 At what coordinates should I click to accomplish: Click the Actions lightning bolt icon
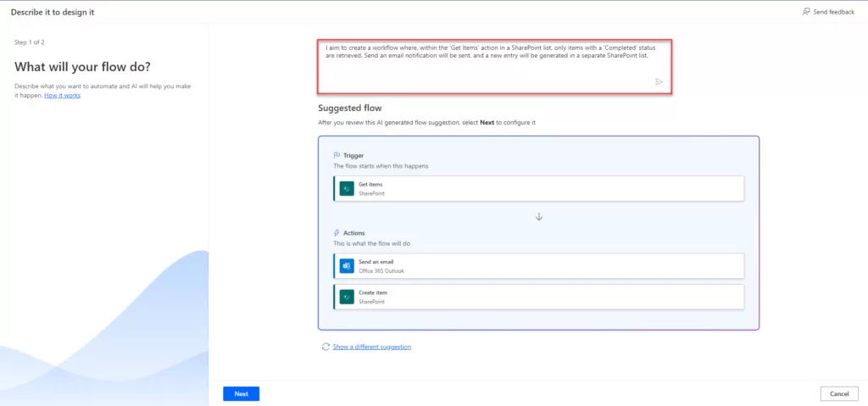coord(337,232)
